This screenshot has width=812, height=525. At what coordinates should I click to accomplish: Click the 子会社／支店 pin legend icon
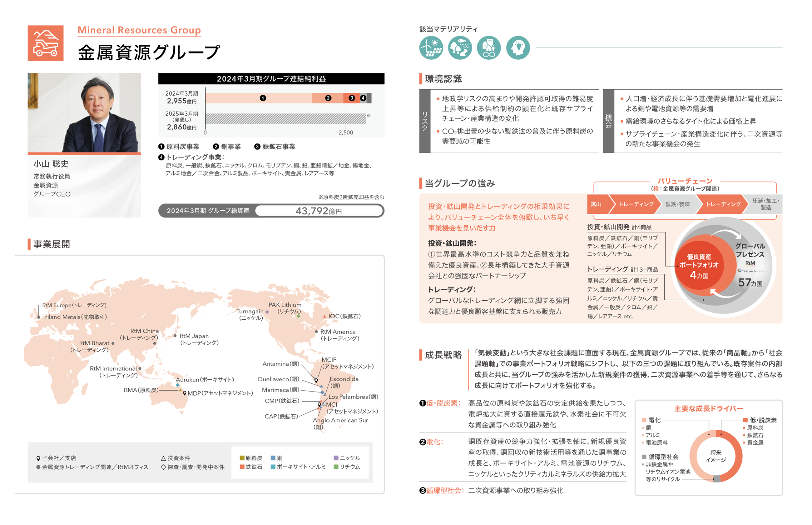(38, 458)
